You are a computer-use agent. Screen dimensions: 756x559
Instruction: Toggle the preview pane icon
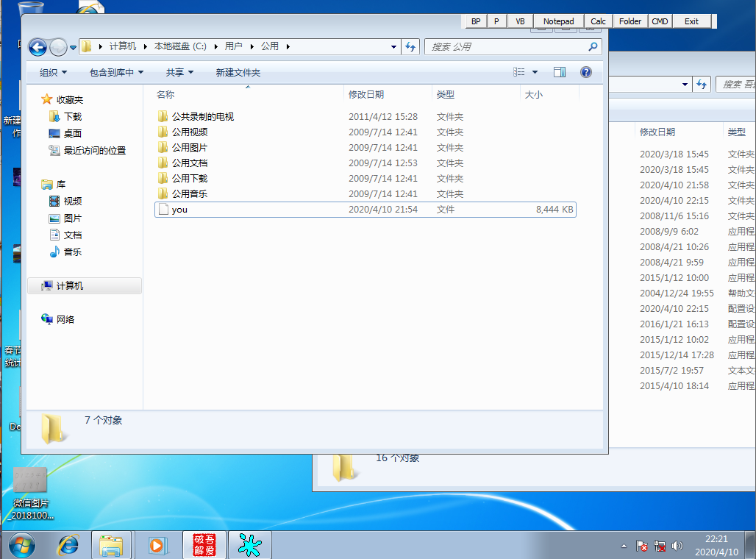[x=560, y=72]
